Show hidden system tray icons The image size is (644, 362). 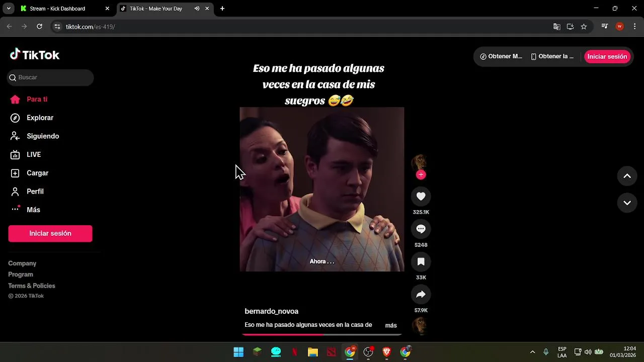533,352
